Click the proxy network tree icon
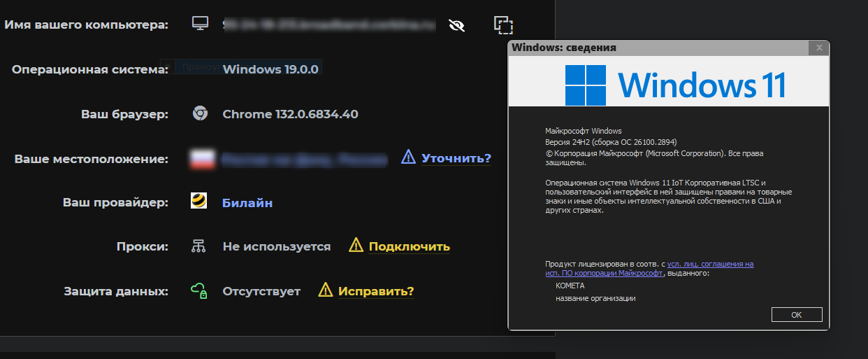868x359 pixels. coord(198,246)
